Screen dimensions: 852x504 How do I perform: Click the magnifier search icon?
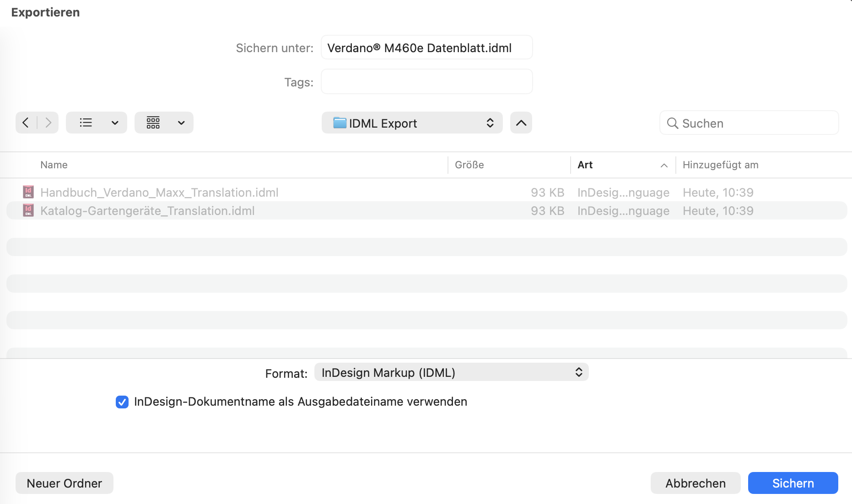pos(672,123)
